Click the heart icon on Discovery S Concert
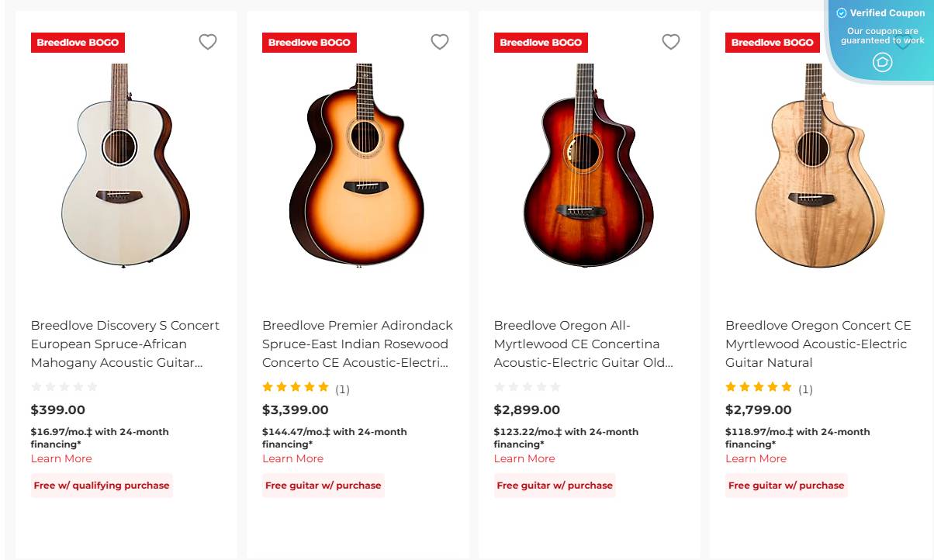934x560 pixels. tap(208, 42)
